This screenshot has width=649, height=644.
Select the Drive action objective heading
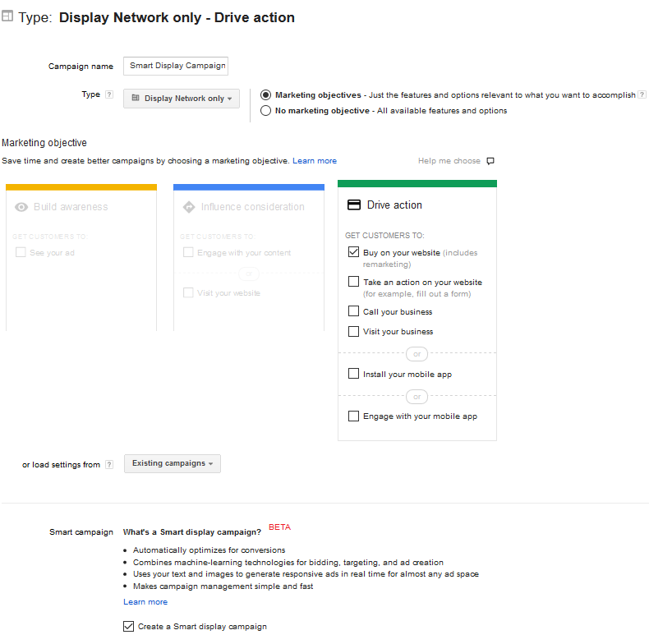394,205
